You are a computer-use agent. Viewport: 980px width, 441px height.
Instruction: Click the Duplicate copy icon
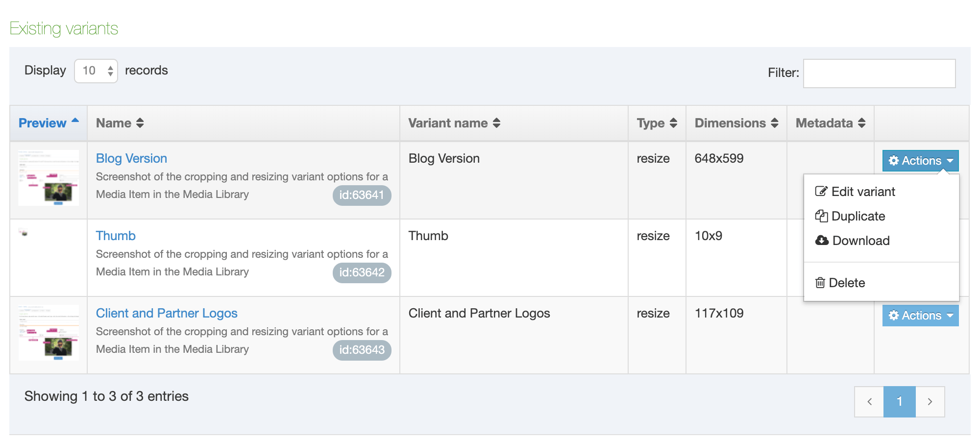(x=821, y=216)
